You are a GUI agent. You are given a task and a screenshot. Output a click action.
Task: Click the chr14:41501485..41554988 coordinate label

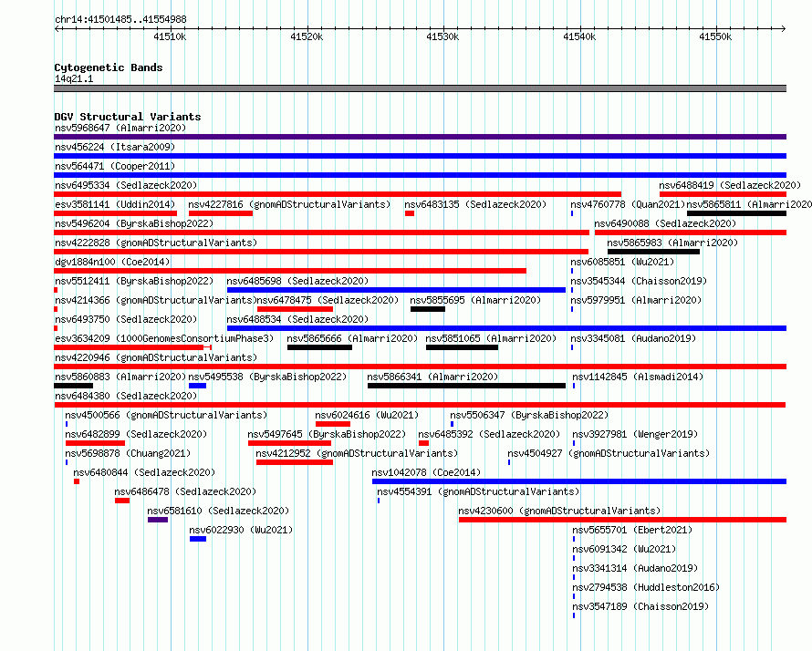pos(120,20)
